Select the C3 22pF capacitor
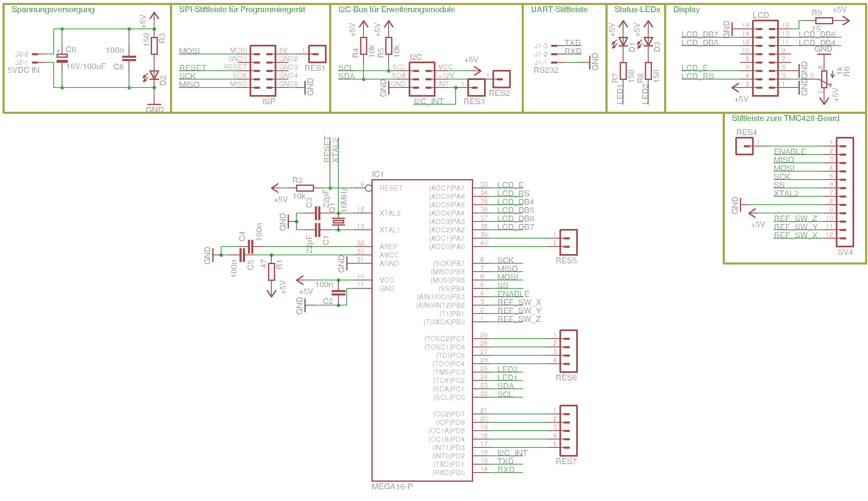This screenshot has height=501, width=868. pyautogui.click(x=317, y=213)
